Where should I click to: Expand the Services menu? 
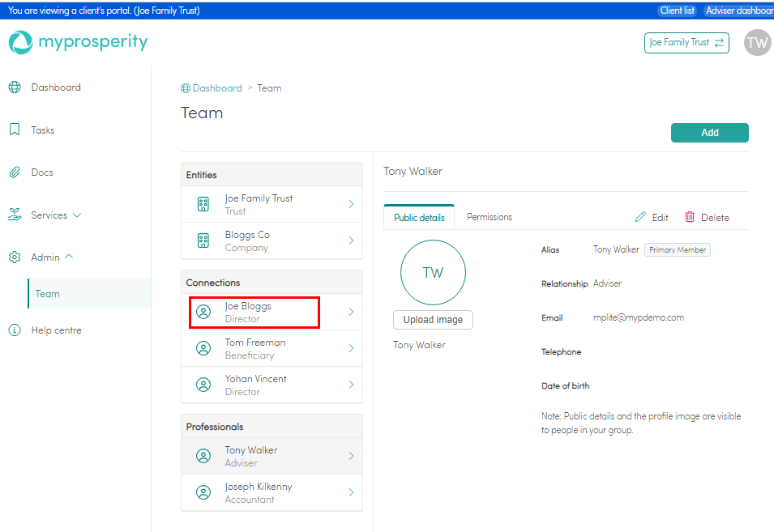tap(56, 215)
